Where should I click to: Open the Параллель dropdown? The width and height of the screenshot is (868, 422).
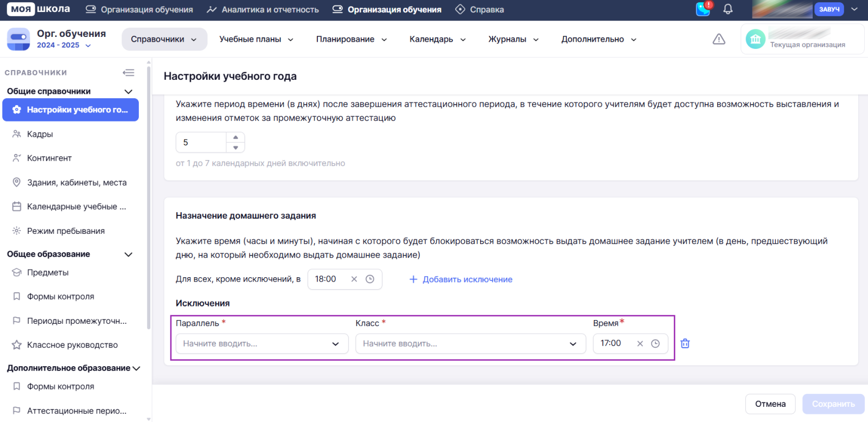261,343
